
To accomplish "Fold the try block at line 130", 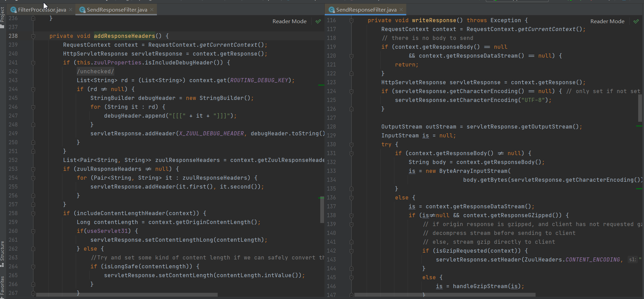I will [351, 145].
